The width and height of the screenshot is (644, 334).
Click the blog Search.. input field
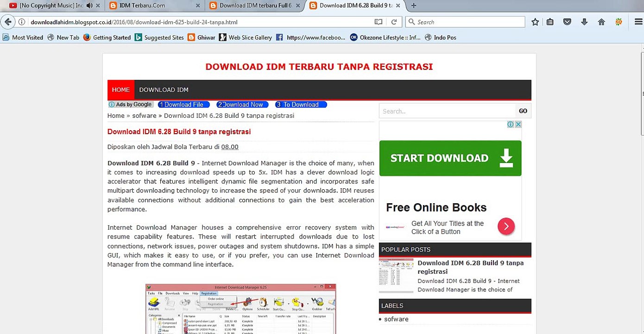[x=447, y=111]
